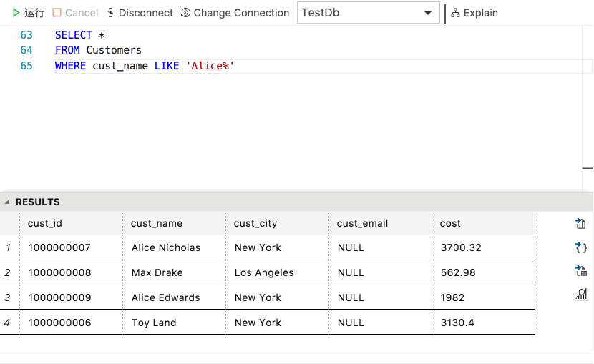The height and width of the screenshot is (364, 594).
Task: Click the editor overview ruler marker
Action: pyautogui.click(x=588, y=168)
